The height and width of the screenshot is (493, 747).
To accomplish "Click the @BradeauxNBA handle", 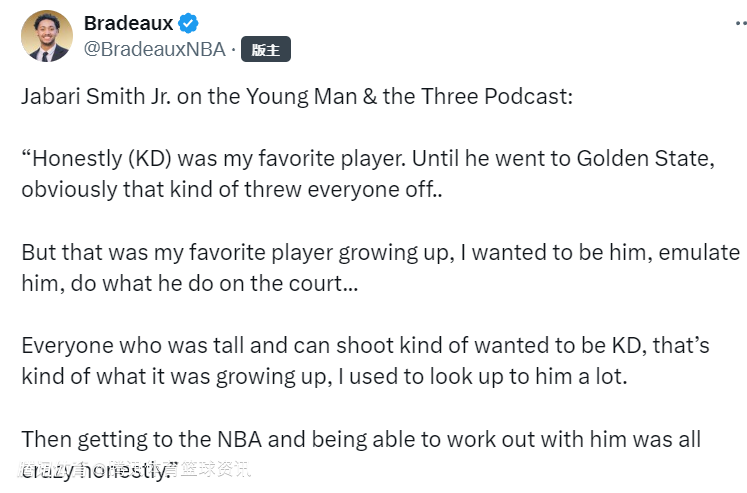I will pos(155,49).
